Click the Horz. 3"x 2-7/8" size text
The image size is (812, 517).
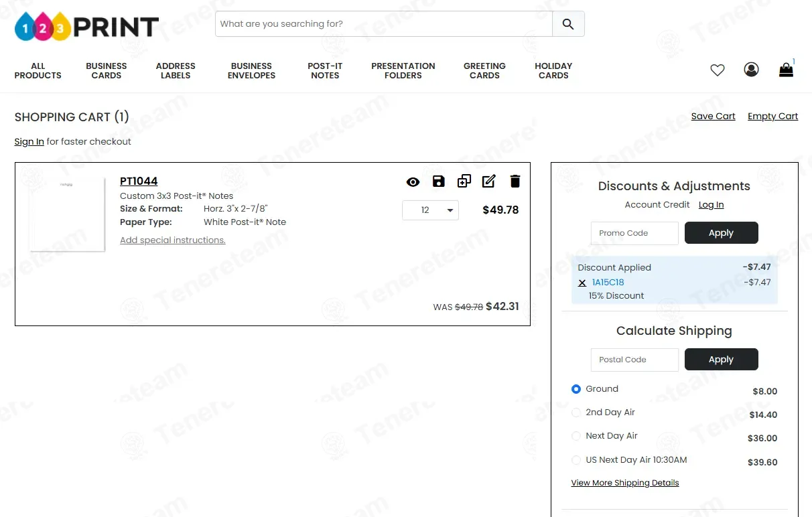[x=236, y=209]
